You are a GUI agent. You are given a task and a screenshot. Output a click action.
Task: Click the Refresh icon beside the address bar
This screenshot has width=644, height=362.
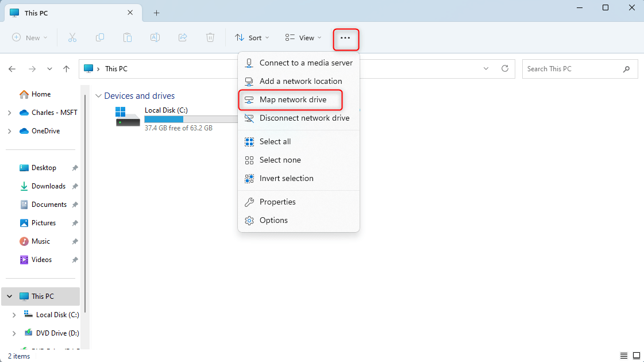(x=505, y=68)
